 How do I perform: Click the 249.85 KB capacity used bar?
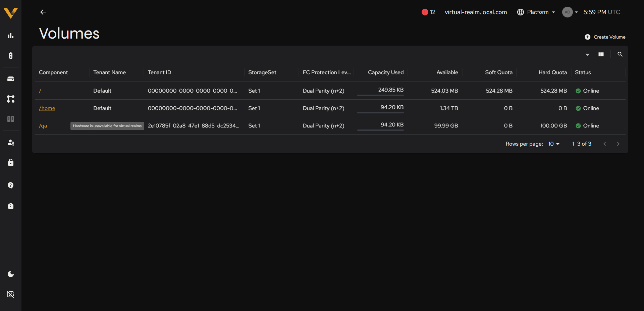point(380,95)
